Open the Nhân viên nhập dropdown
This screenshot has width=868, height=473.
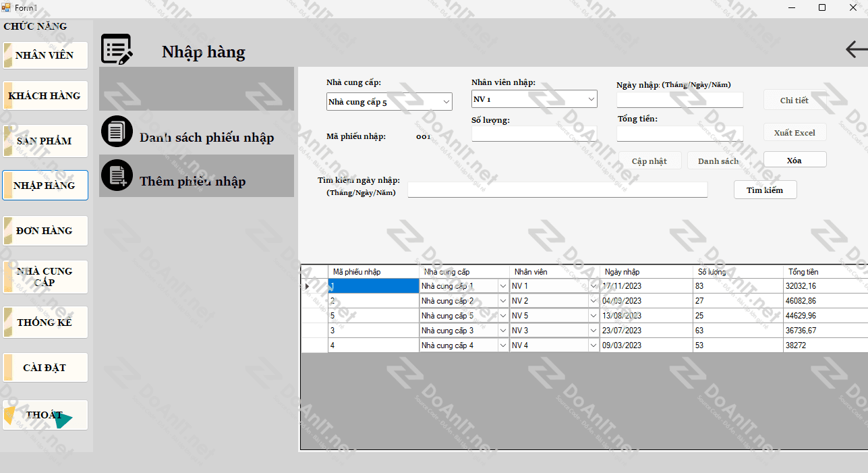[591, 99]
